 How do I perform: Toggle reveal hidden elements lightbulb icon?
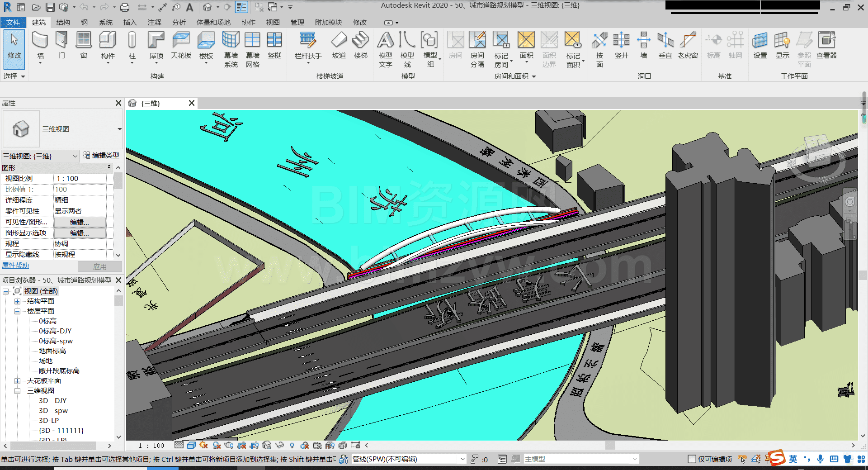(x=292, y=446)
